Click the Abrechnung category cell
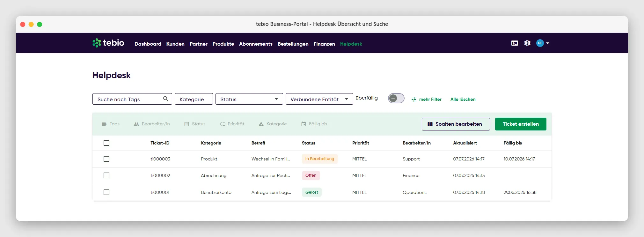Image resolution: width=644 pixels, height=237 pixels. click(214, 175)
